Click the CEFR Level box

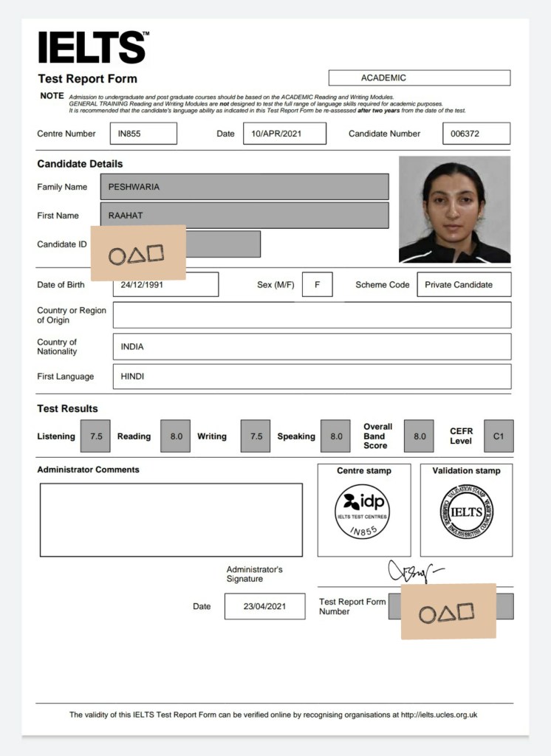pyautogui.click(x=499, y=436)
